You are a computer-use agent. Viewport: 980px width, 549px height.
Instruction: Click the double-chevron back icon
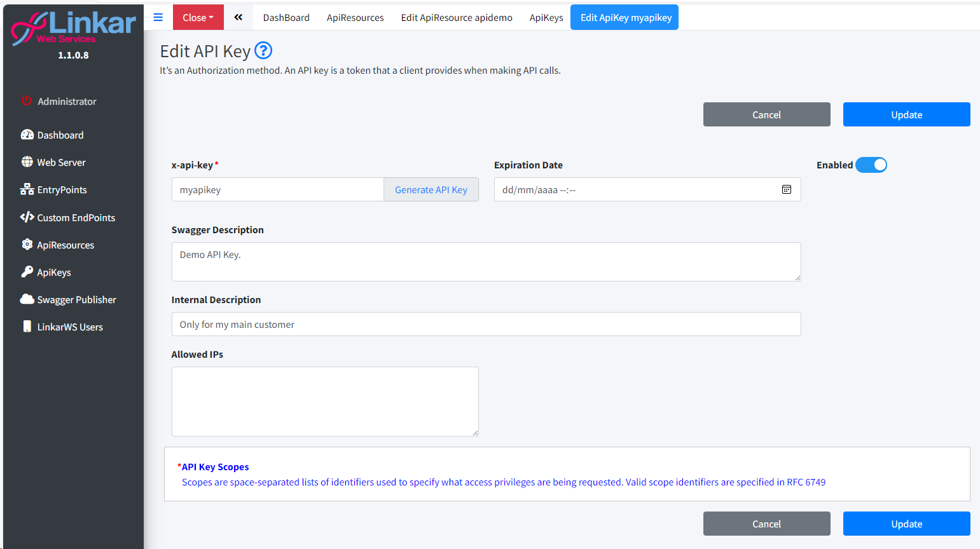(238, 17)
